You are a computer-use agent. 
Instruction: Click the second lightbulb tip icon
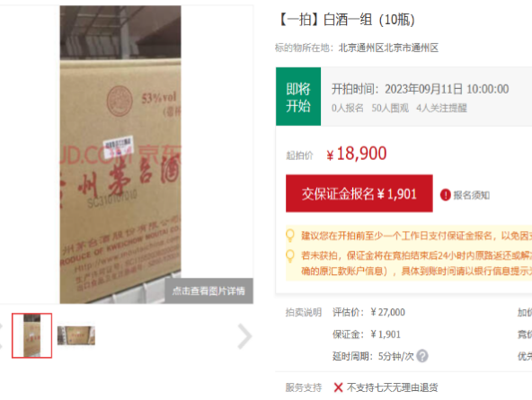pos(290,255)
